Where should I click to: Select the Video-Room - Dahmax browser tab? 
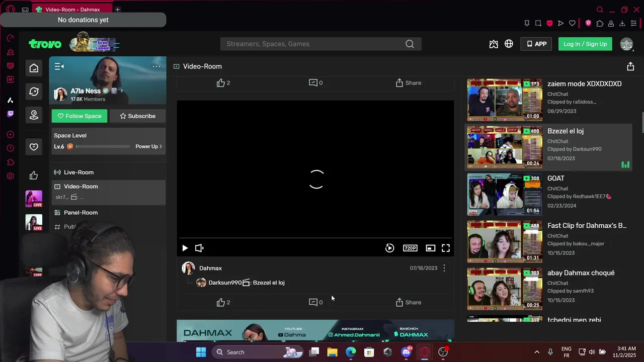72,10
